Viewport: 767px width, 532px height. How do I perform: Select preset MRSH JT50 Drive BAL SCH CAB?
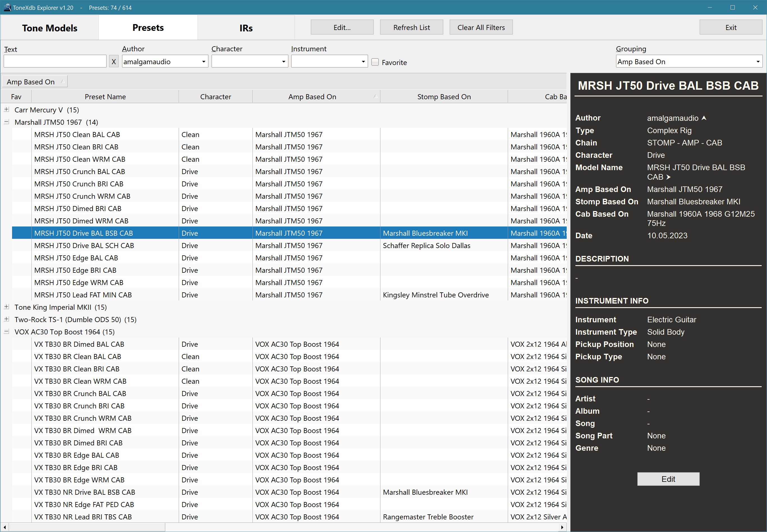(84, 246)
